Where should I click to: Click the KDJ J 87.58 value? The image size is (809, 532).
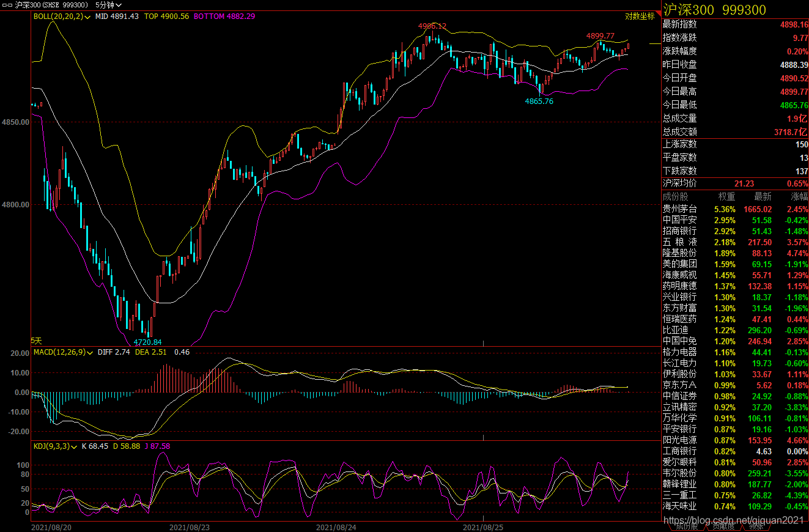(157, 446)
